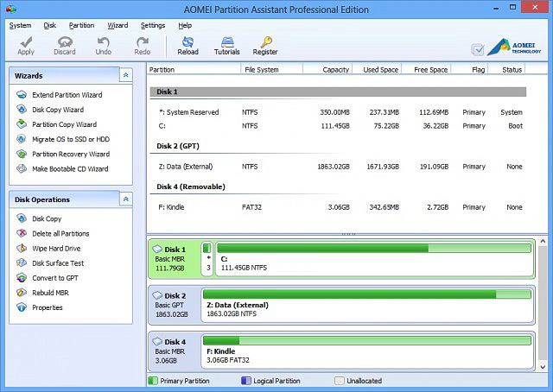Click the Rebuild MBR icon
Image resolution: width=553 pixels, height=392 pixels.
(22, 292)
